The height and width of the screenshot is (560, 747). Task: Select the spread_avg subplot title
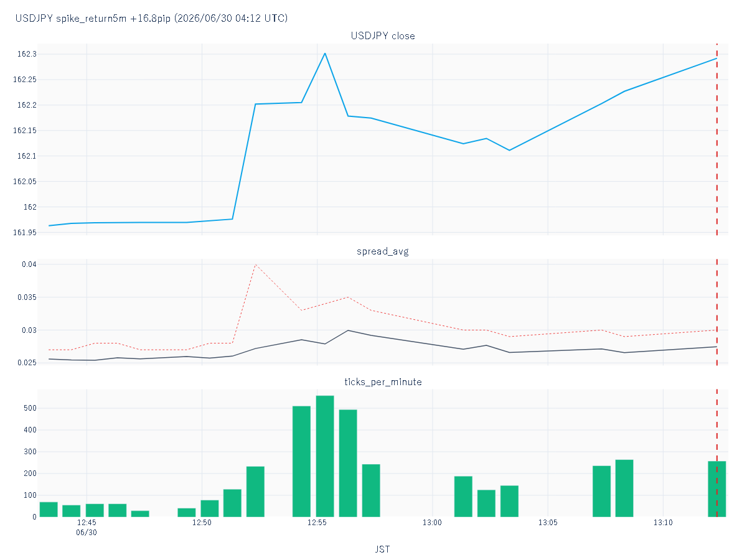coord(383,252)
